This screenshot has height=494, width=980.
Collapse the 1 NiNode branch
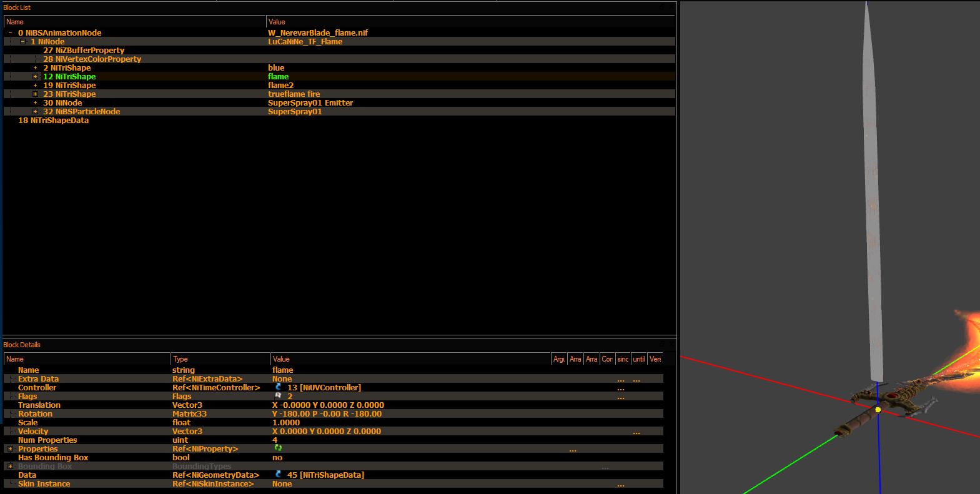(22, 41)
